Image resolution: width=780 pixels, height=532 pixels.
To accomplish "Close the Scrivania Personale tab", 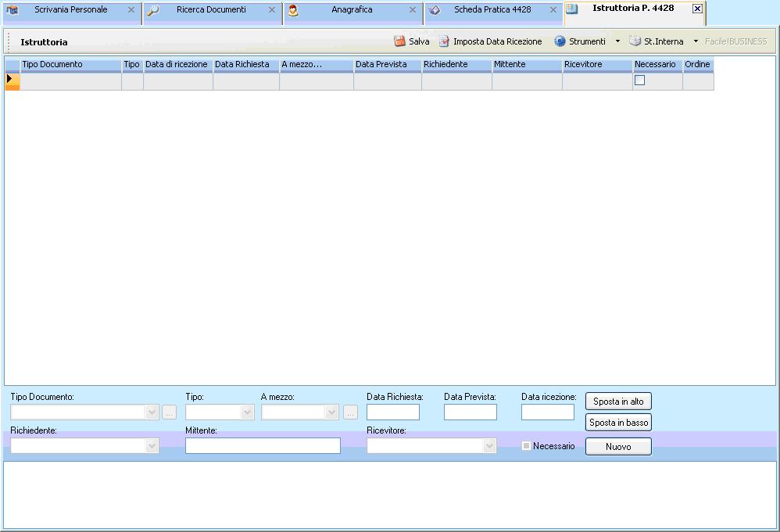I will [131, 9].
